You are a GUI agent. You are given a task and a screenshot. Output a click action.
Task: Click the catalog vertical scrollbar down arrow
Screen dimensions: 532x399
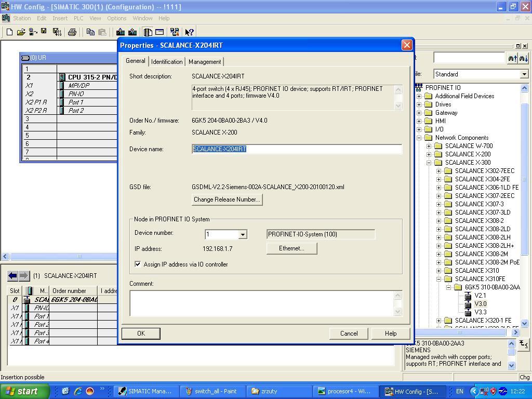pos(524,323)
